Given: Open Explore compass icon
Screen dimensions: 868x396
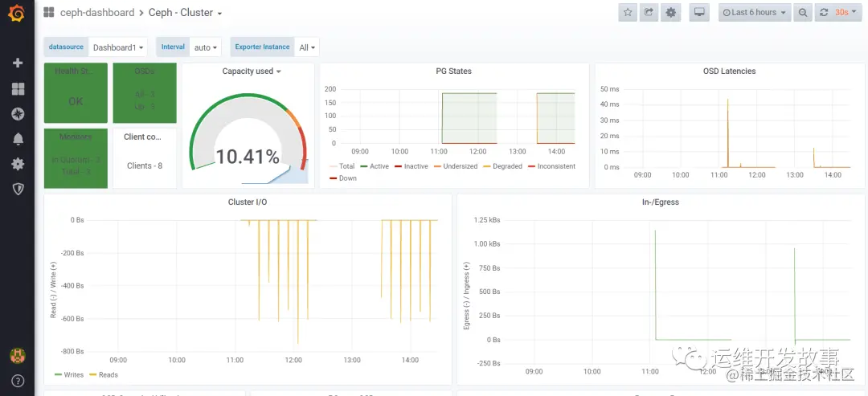Looking at the screenshot, I should (18, 114).
